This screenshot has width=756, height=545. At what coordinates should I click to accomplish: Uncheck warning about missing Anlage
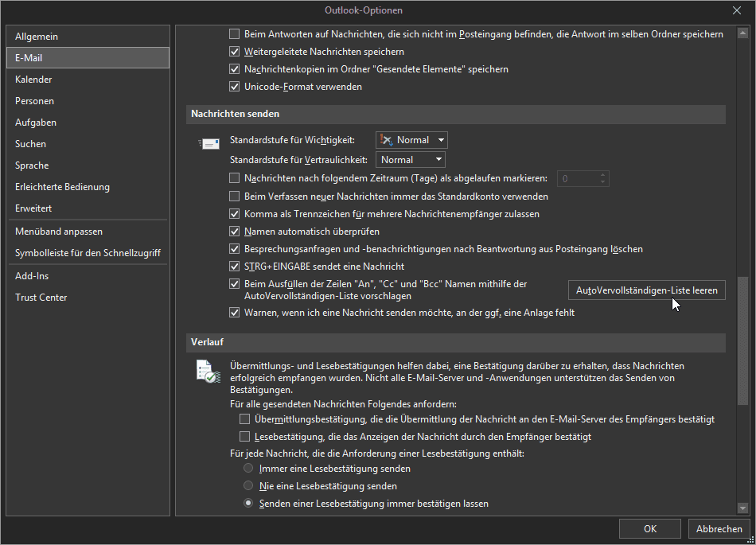[234, 313]
